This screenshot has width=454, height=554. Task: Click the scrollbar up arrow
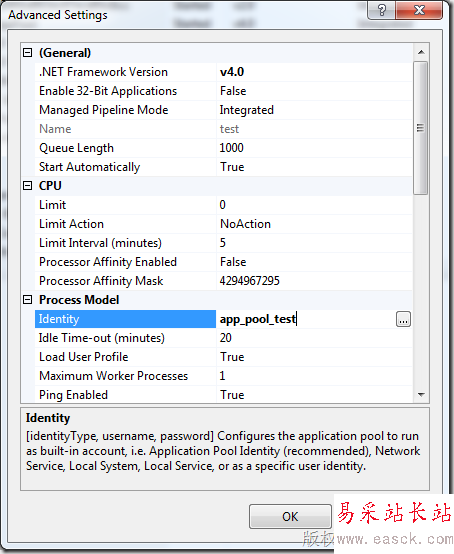click(x=421, y=52)
